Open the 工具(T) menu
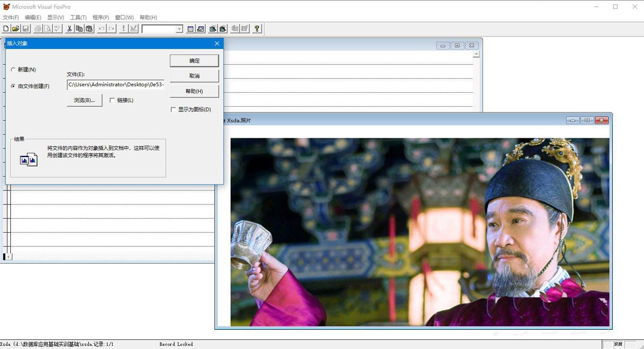The height and width of the screenshot is (349, 644). click(x=78, y=18)
